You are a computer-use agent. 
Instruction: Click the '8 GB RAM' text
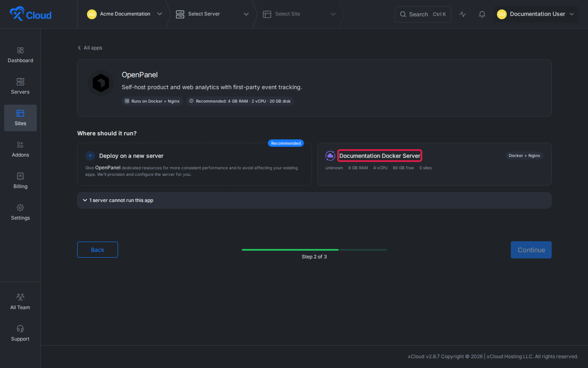358,168
